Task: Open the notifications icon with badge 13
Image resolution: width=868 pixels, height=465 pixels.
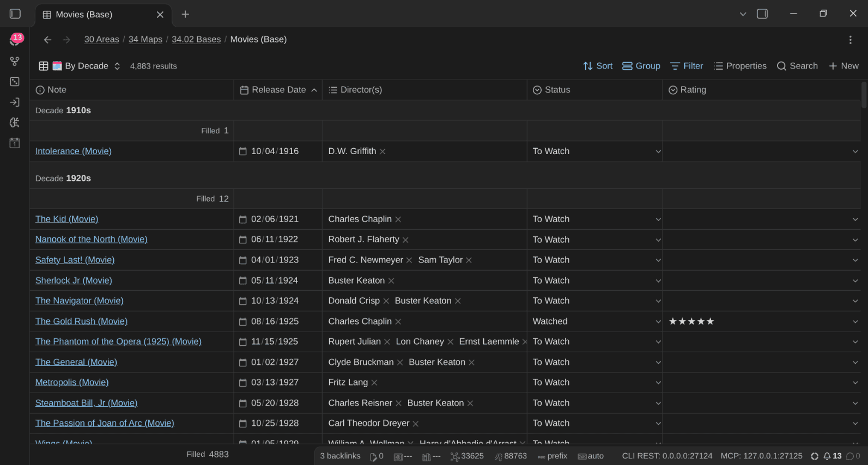Action: click(x=15, y=40)
